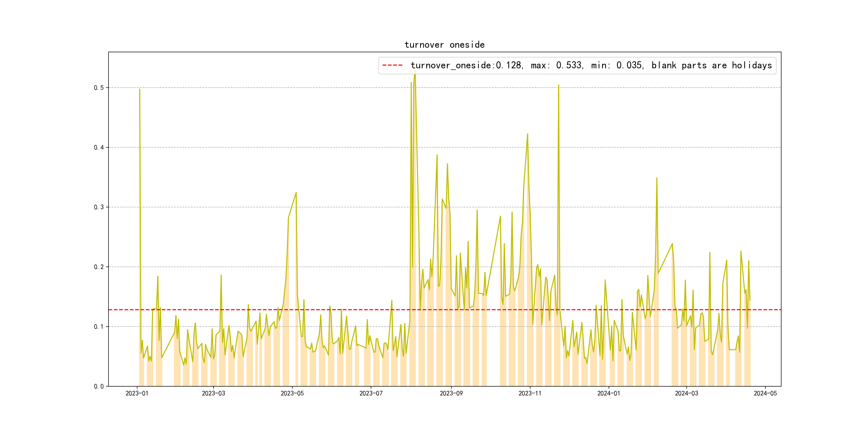Click the 2023-11 x-axis label
The height and width of the screenshot is (434, 868).
coord(530,393)
